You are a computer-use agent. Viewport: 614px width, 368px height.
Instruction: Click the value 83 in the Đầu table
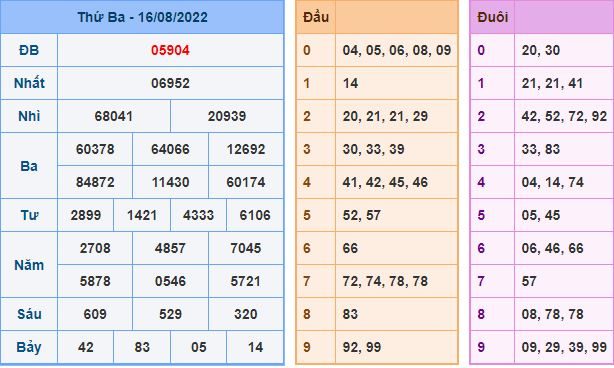[x=350, y=314]
